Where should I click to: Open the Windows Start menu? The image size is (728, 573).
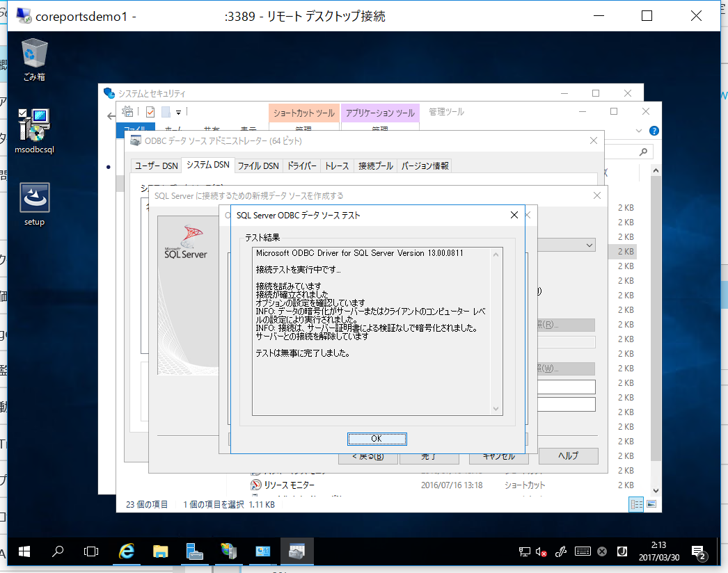point(24,551)
